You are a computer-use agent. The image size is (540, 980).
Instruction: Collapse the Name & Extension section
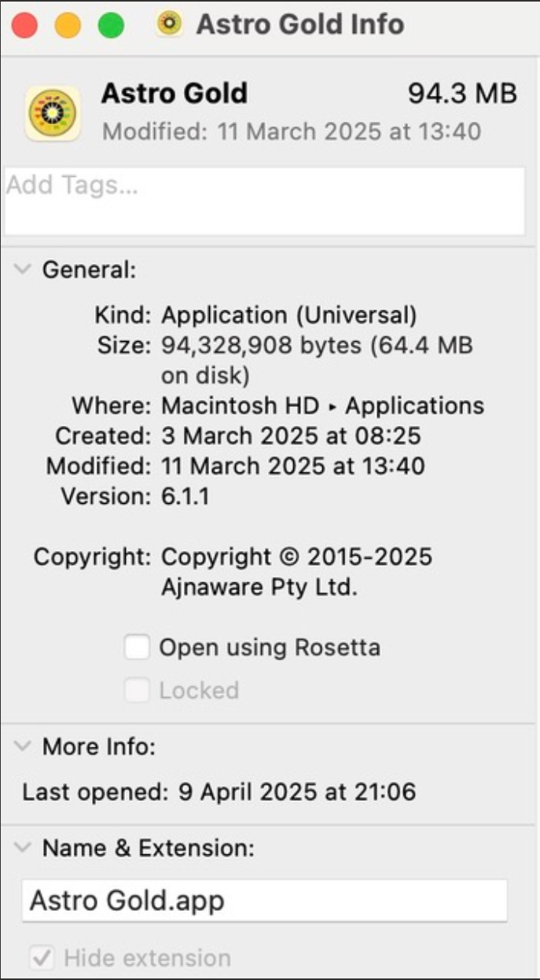coord(24,848)
